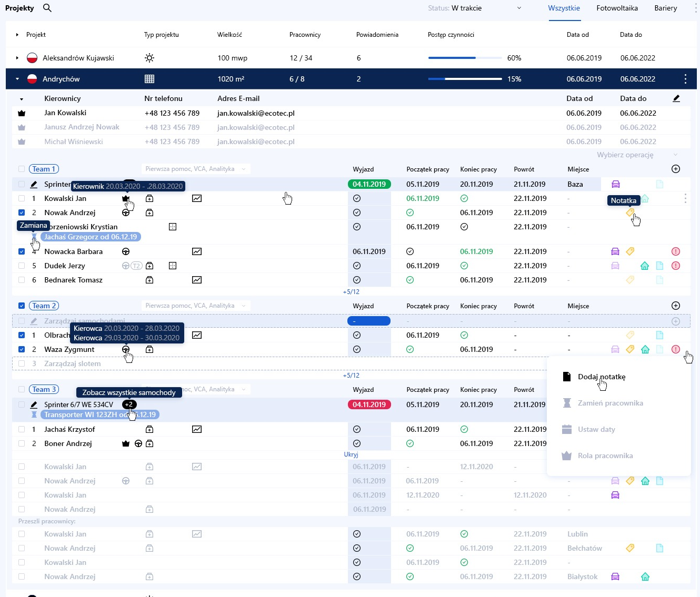Click the add plus icon for Team 2
The width and height of the screenshot is (700, 597).
pyautogui.click(x=676, y=306)
